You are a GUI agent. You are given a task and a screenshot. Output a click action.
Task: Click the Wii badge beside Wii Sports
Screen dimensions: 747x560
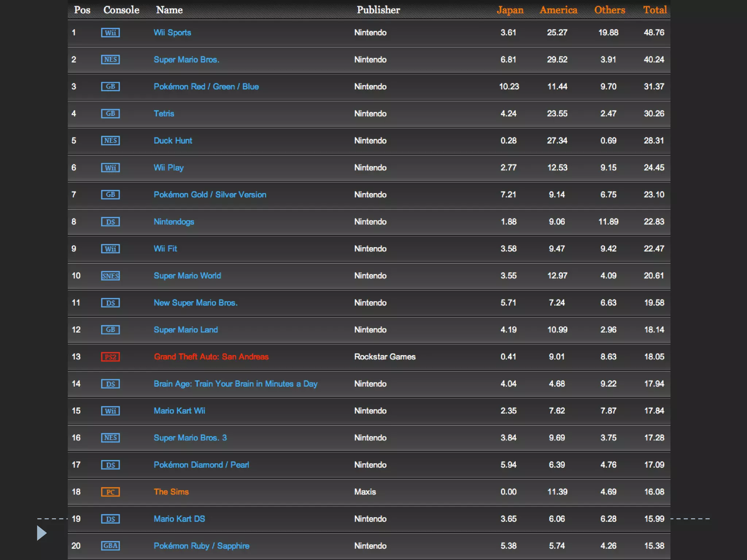(x=110, y=33)
